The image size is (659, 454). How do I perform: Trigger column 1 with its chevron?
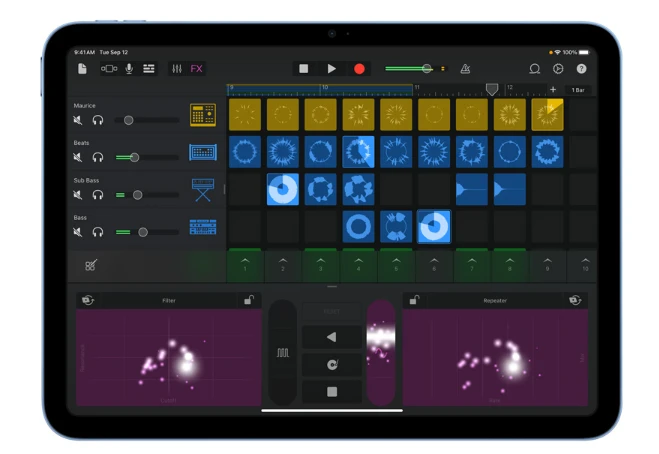[244, 263]
